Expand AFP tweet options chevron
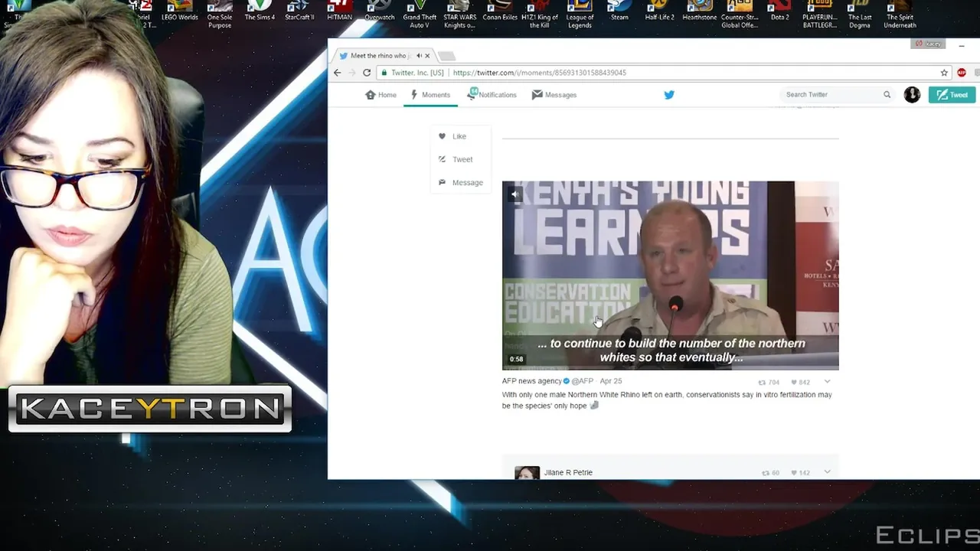Image resolution: width=980 pixels, height=551 pixels. 827,381
